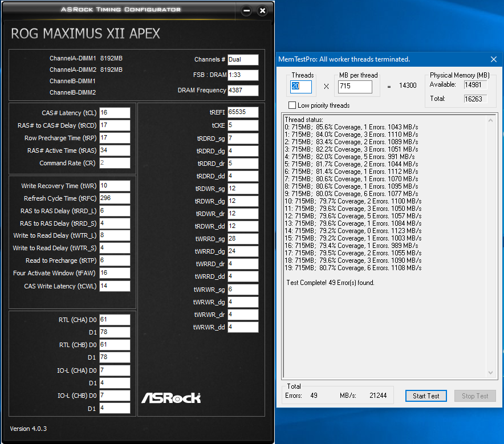
Task: Click the tRRD_L value field
Action: pyautogui.click(x=115, y=211)
